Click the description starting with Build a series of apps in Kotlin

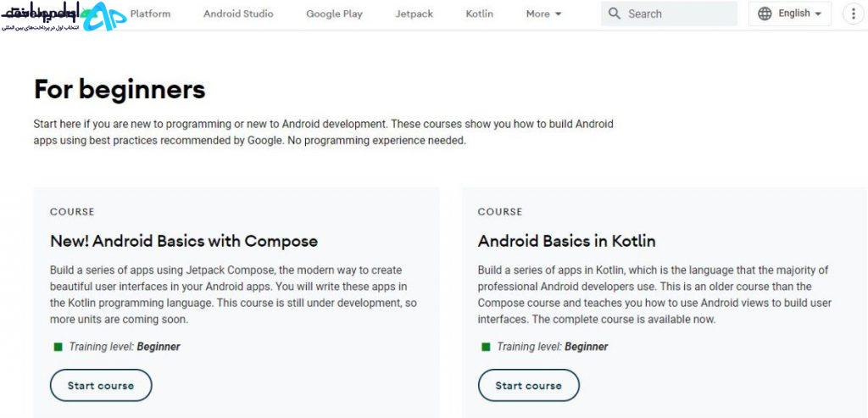tap(655, 295)
